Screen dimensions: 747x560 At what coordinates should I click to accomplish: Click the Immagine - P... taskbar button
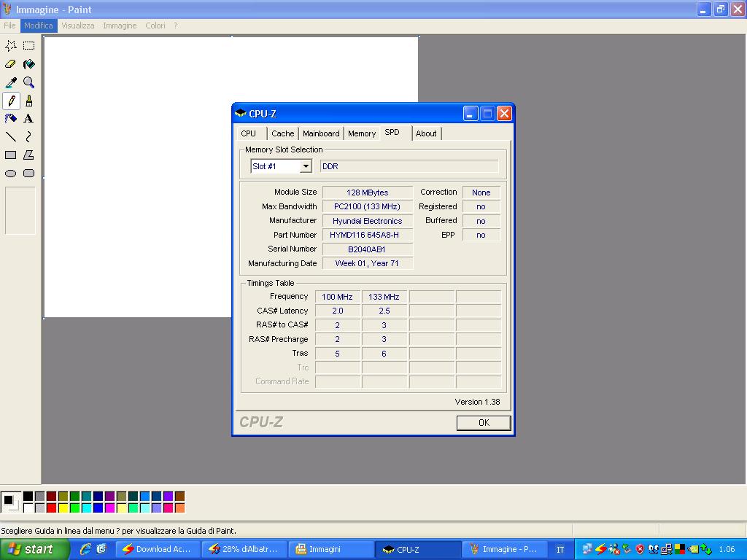tap(504, 549)
